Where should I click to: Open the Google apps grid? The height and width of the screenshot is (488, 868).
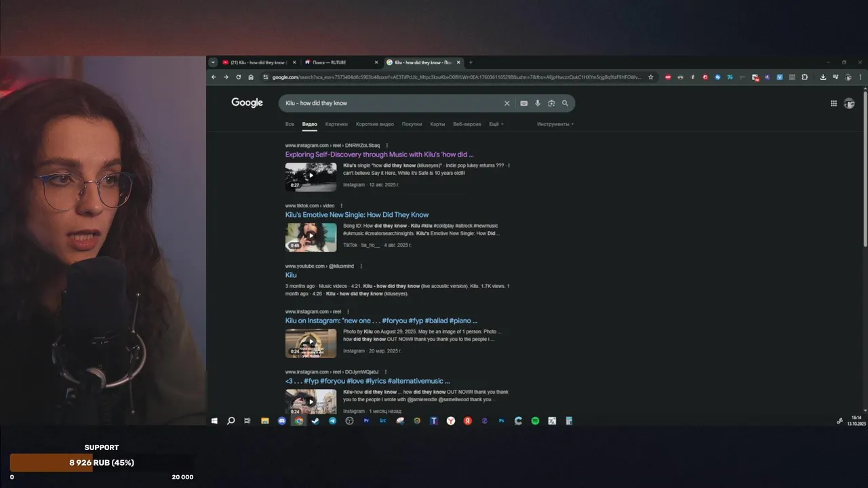click(833, 103)
